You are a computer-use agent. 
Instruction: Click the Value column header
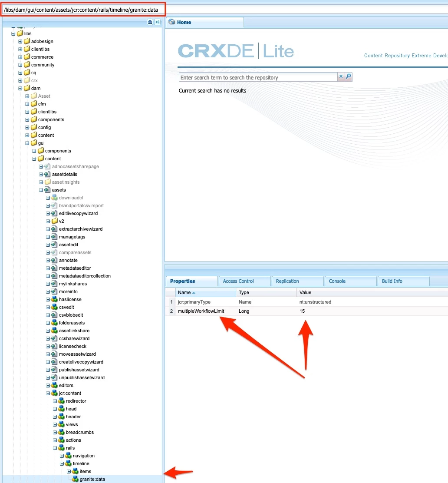coord(372,292)
